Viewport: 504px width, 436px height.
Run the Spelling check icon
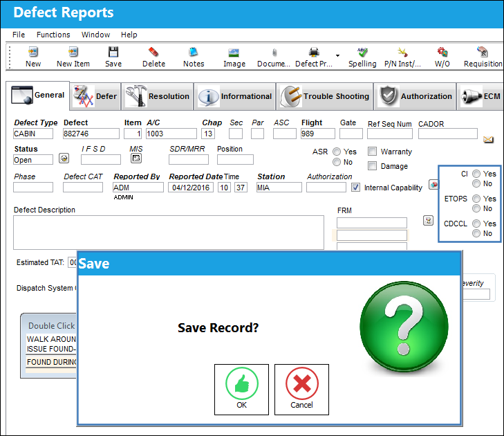coord(362,52)
